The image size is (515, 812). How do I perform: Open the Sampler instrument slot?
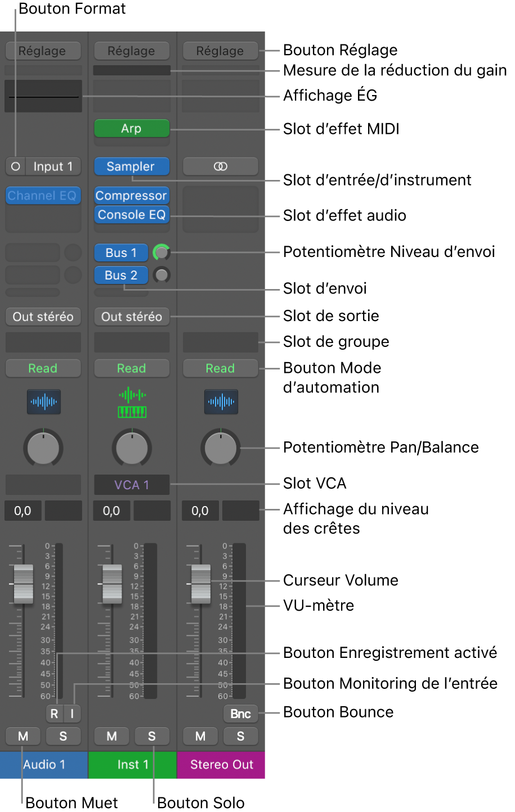(x=131, y=166)
